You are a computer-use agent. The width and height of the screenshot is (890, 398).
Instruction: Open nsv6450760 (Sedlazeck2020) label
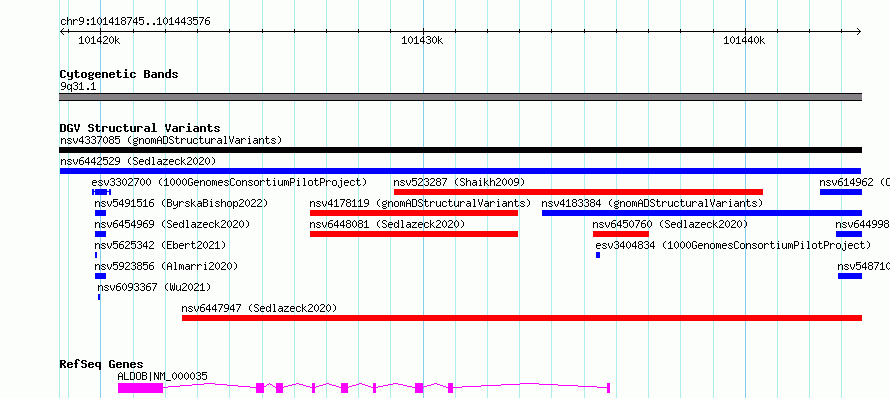click(670, 224)
